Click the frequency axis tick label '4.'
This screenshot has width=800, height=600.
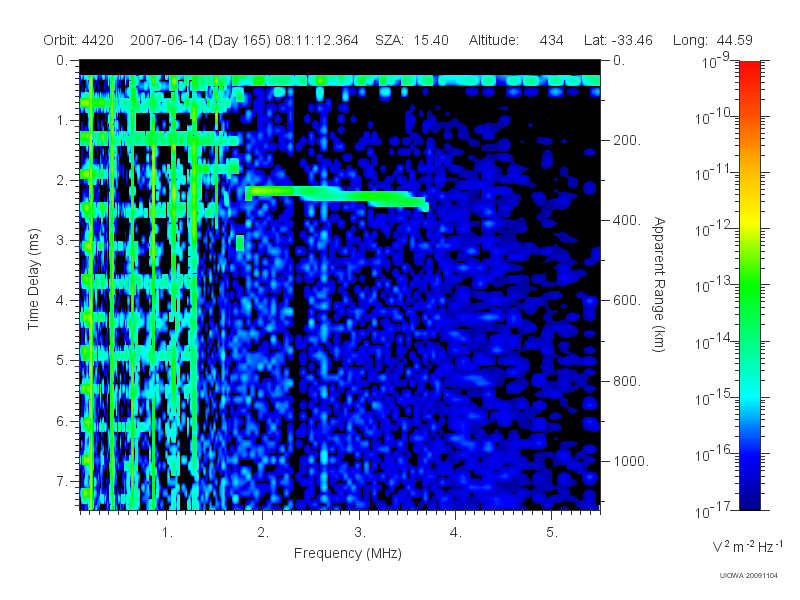(456, 533)
